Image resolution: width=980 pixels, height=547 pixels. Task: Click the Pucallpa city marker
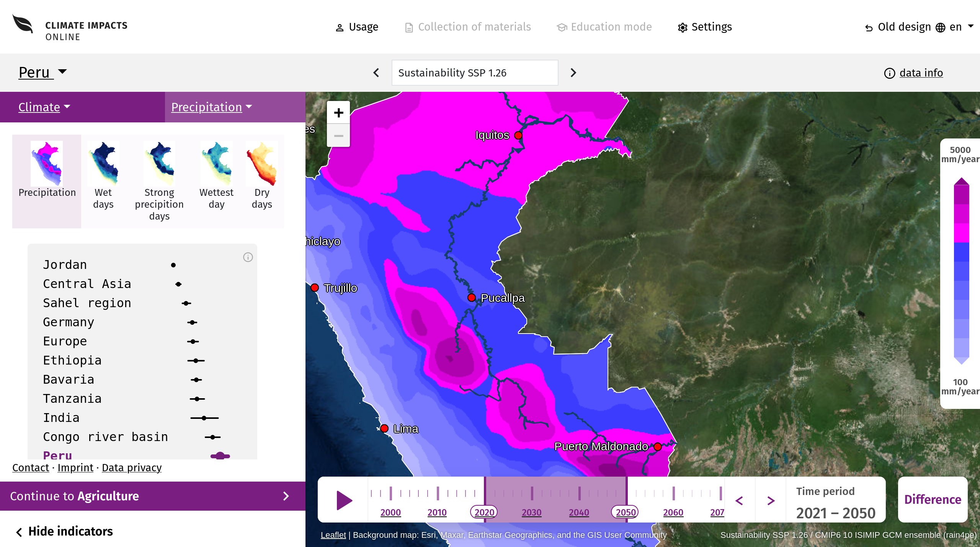(472, 298)
